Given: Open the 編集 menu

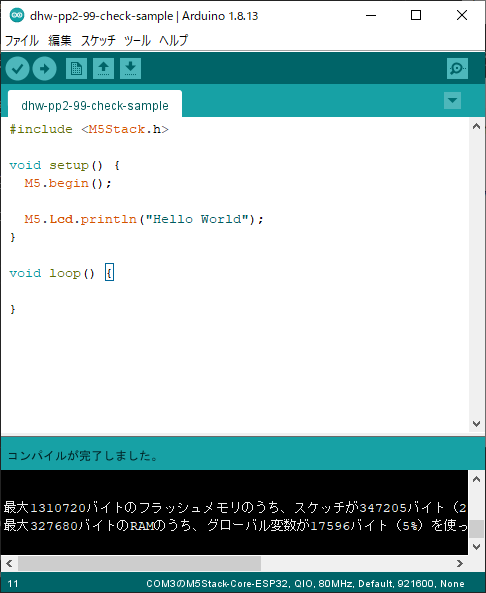Looking at the screenshot, I should tap(60, 40).
